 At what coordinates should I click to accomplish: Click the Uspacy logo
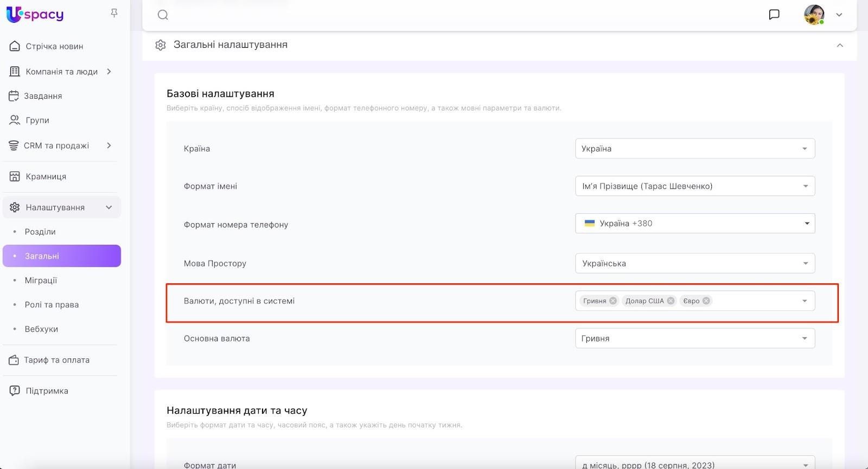tap(35, 15)
